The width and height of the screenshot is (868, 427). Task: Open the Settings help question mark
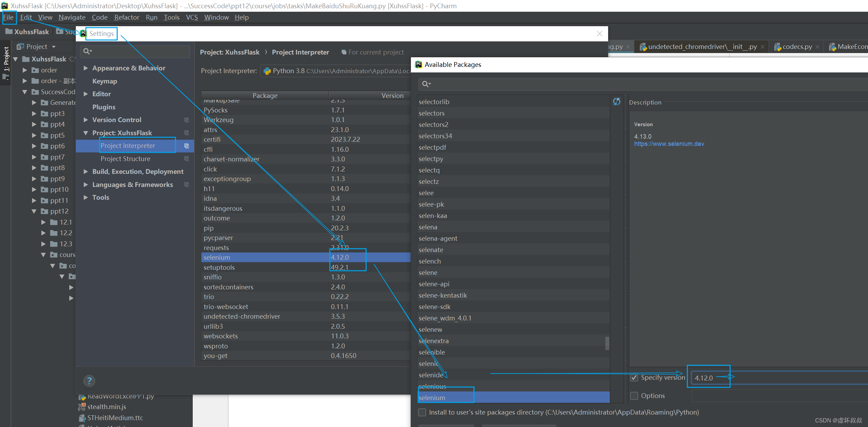[89, 381]
